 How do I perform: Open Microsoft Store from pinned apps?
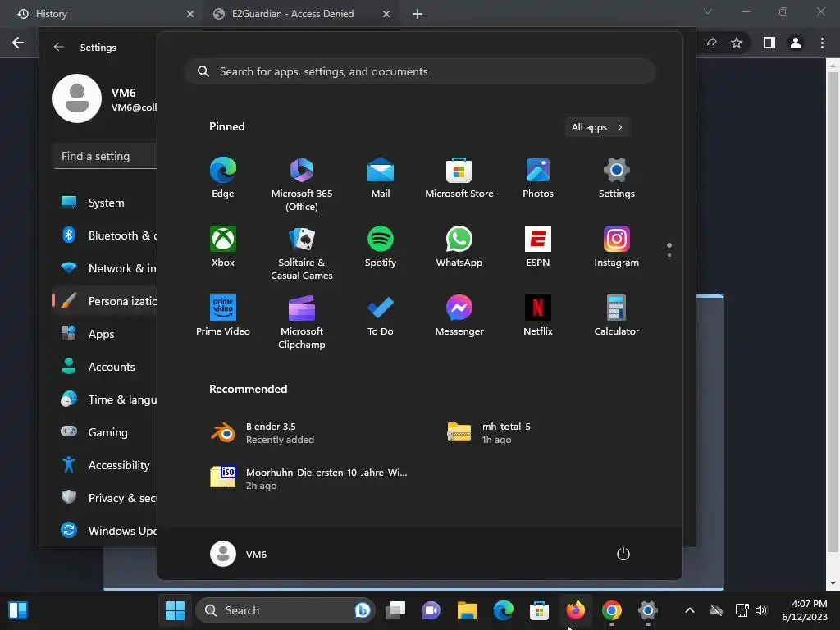[459, 178]
